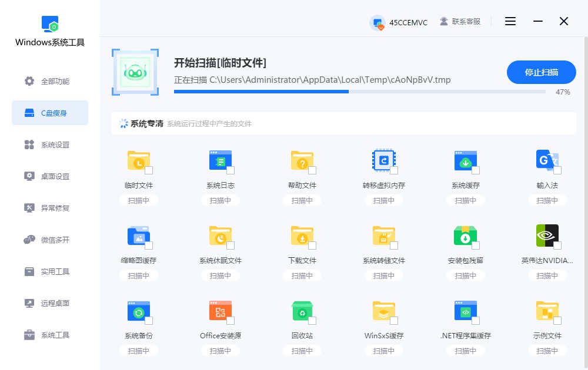Click the 英伟达NVIDIA cleanup icon
Image resolution: width=588 pixels, height=370 pixels.
[547, 237]
